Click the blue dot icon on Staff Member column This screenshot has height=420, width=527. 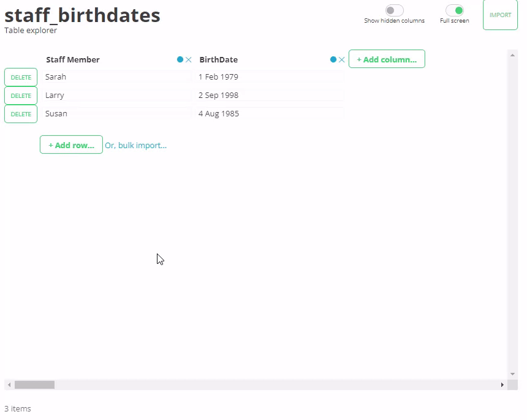(179, 59)
